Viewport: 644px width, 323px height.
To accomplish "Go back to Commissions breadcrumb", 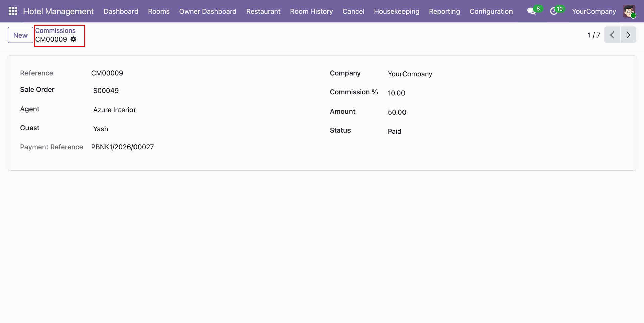I will 55,30.
